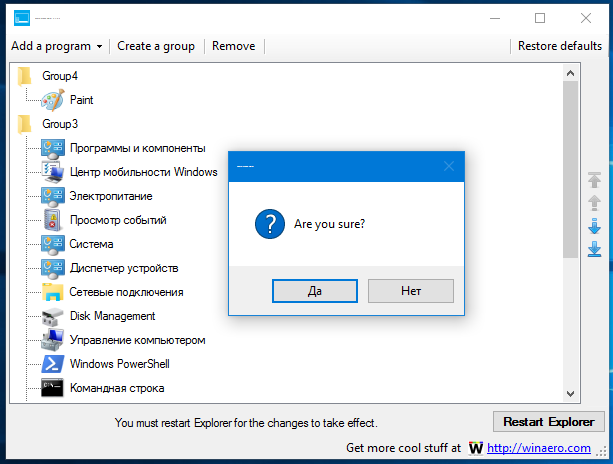
Task: Select Windows PowerShell label
Action: point(120,364)
